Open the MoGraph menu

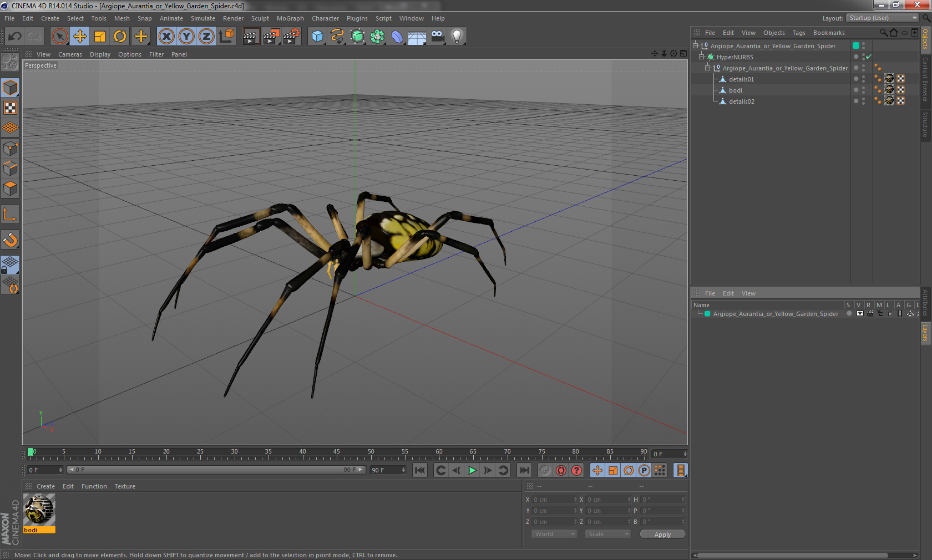(x=290, y=18)
